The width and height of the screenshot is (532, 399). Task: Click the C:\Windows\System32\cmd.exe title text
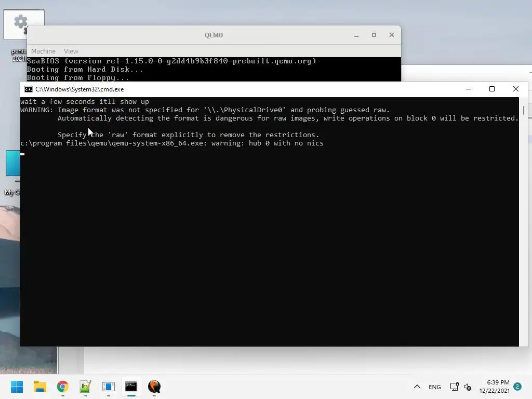[79, 89]
